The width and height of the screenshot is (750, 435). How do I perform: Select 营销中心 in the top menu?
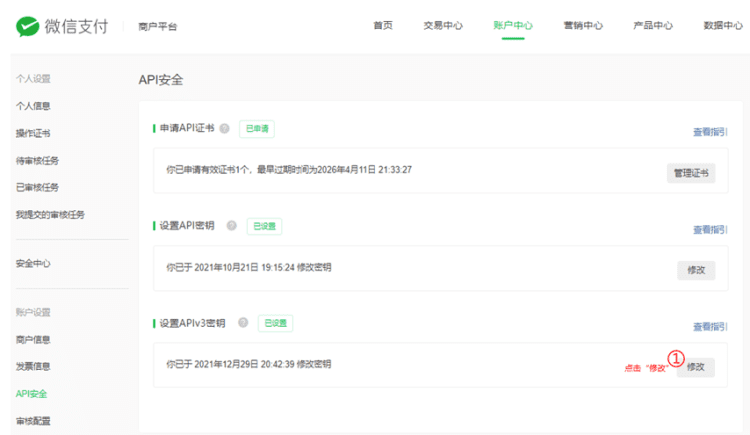click(583, 26)
